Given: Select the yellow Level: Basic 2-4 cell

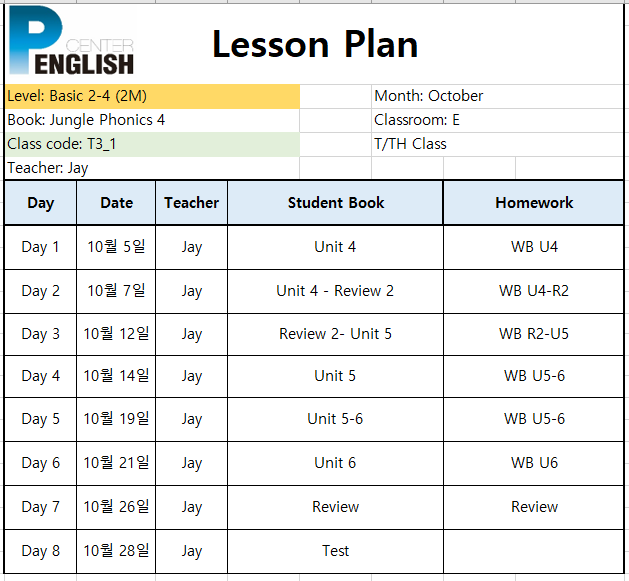Looking at the screenshot, I should 152,96.
